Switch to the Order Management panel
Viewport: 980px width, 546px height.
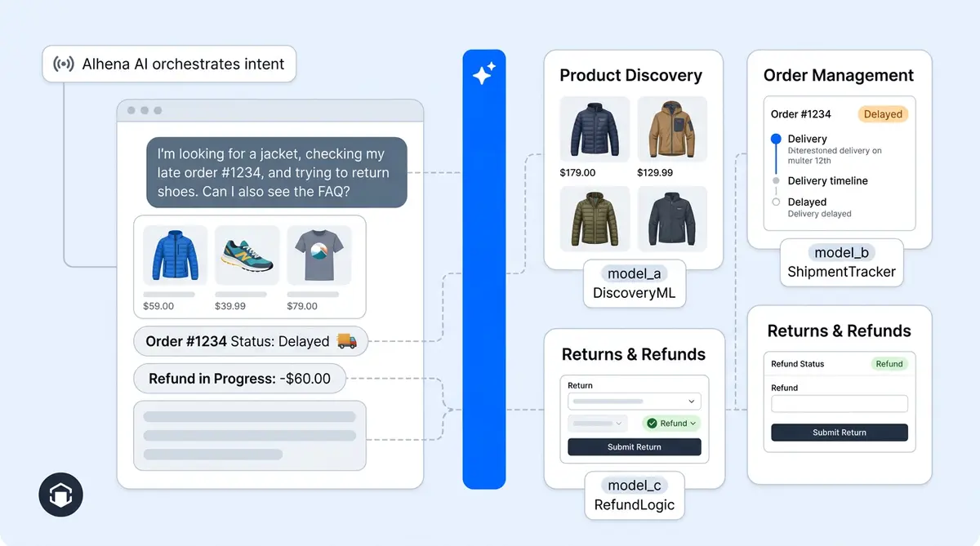coord(838,75)
